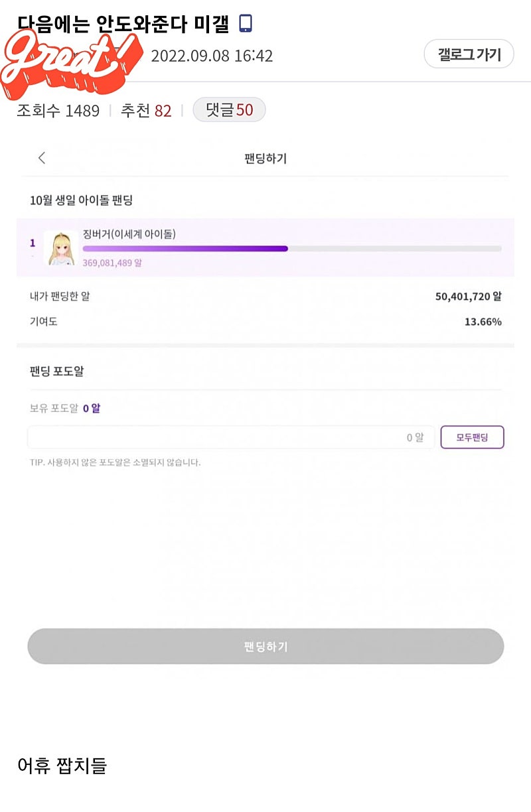
Task: Open the 댓글 50 comments button
Action: tap(229, 110)
